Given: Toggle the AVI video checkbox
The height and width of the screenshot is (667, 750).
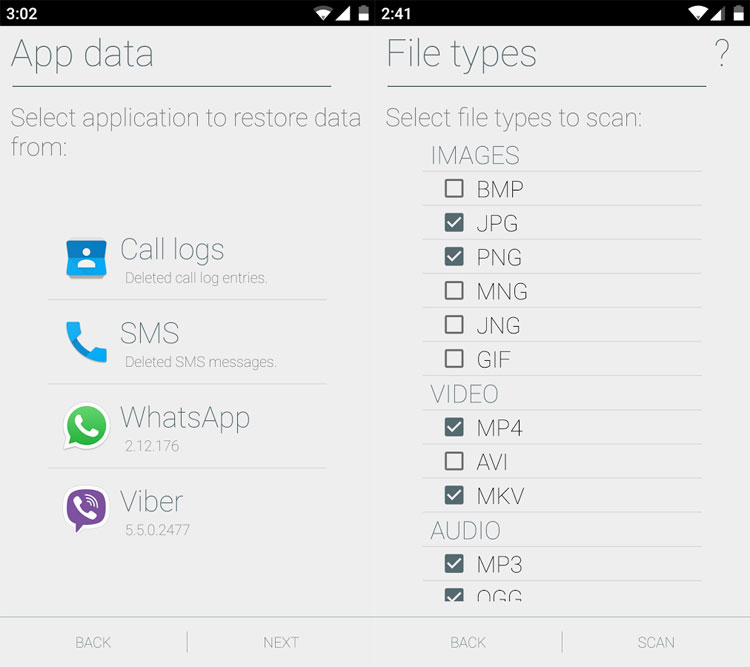Looking at the screenshot, I should 454,461.
